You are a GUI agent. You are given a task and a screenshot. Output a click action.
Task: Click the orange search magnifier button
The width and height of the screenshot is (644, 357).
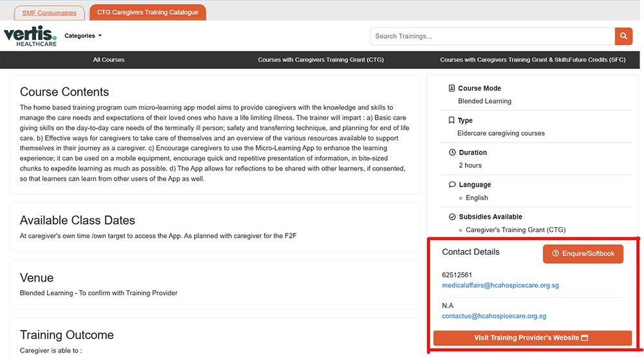click(x=623, y=36)
